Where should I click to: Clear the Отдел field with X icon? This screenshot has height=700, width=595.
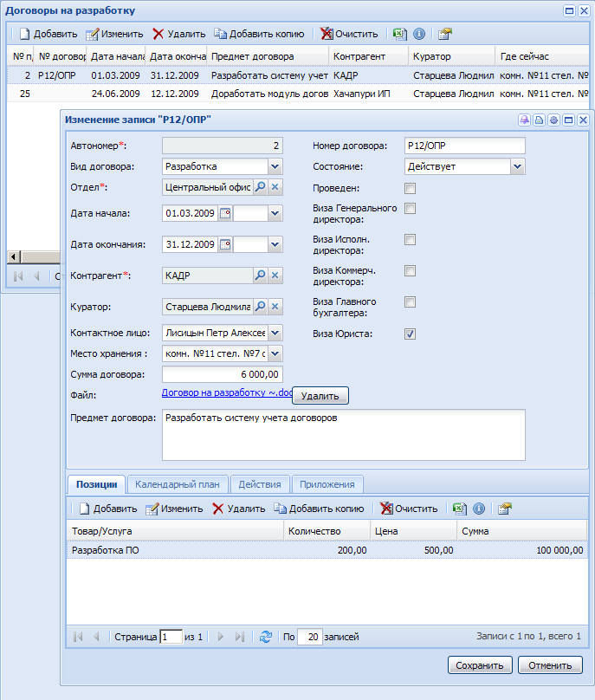click(275, 187)
